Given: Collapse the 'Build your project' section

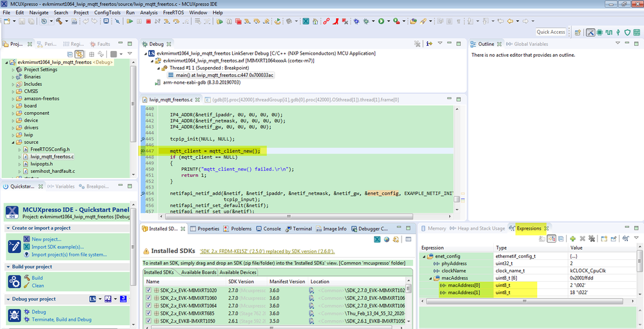Looking at the screenshot, I should click(8, 267).
